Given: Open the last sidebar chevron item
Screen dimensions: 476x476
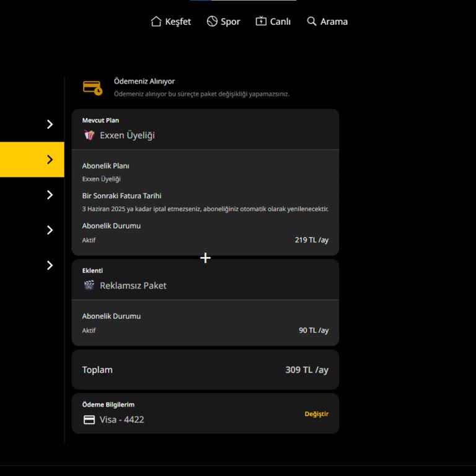Looking at the screenshot, I should [x=50, y=266].
